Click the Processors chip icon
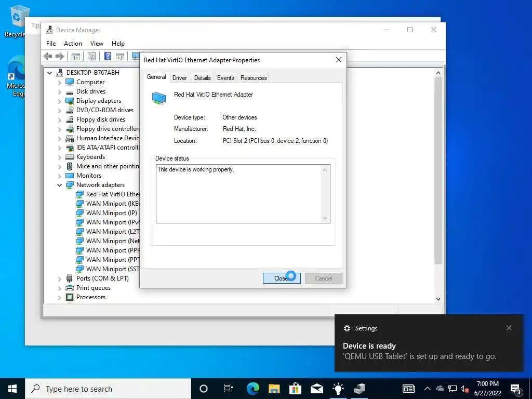532x399 pixels. pos(70,297)
